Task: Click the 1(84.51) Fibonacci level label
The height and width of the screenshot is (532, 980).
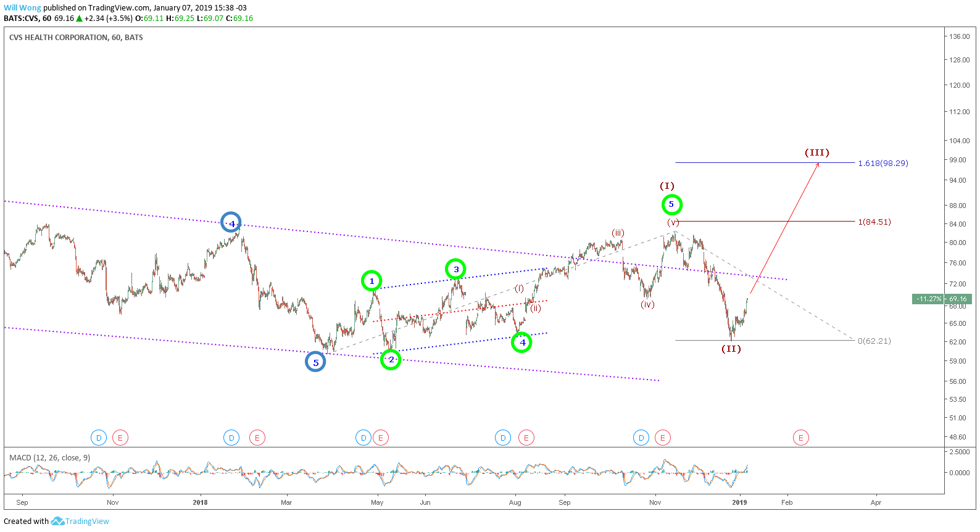Action: [x=874, y=222]
